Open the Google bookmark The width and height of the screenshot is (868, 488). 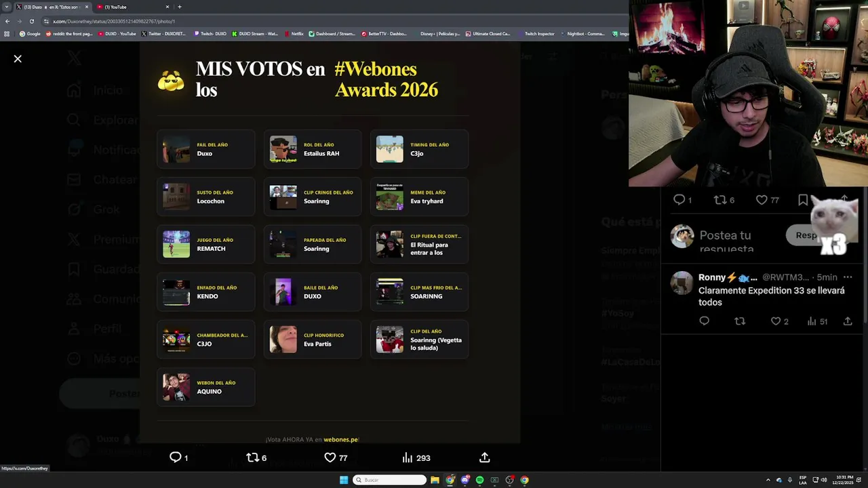click(x=30, y=33)
